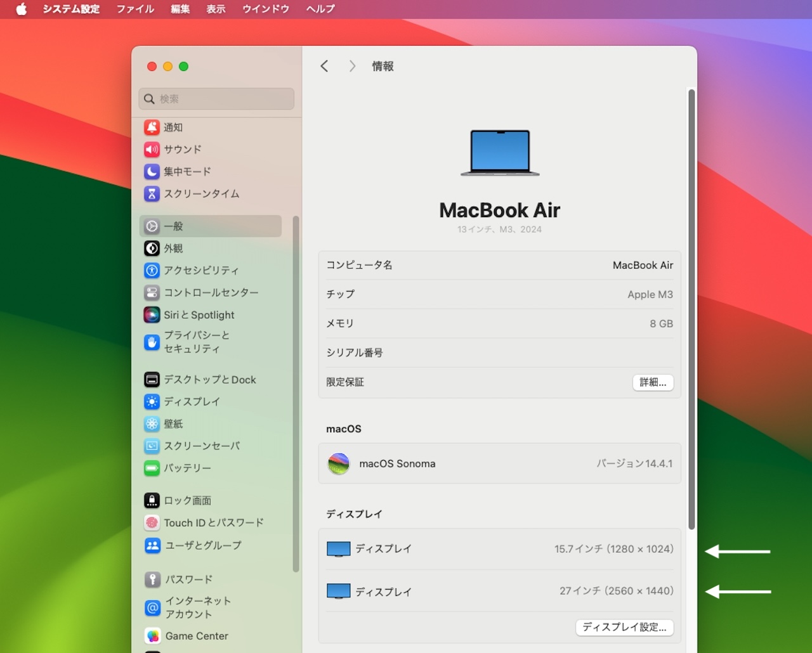The width and height of the screenshot is (812, 653).
Task: Open the ウインドウ menu
Action: pyautogui.click(x=266, y=9)
